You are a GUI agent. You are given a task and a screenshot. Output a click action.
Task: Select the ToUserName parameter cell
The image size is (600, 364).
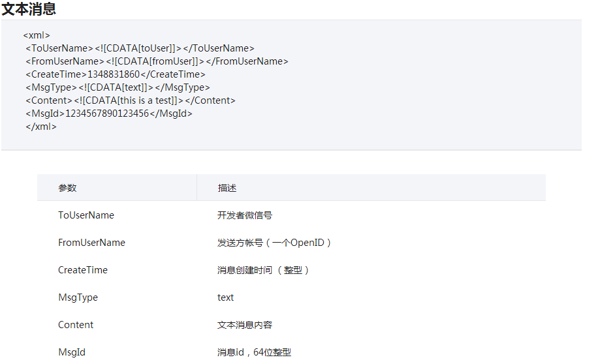(86, 215)
